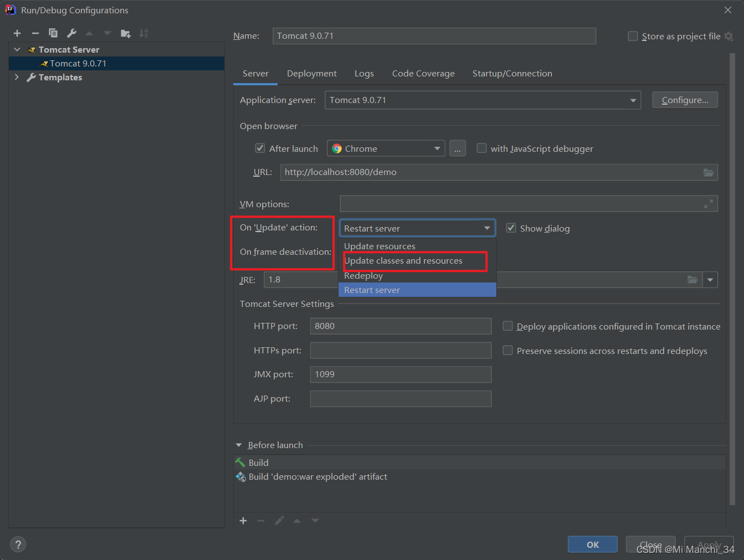Close the On 'Update' action combo box

[x=418, y=228]
